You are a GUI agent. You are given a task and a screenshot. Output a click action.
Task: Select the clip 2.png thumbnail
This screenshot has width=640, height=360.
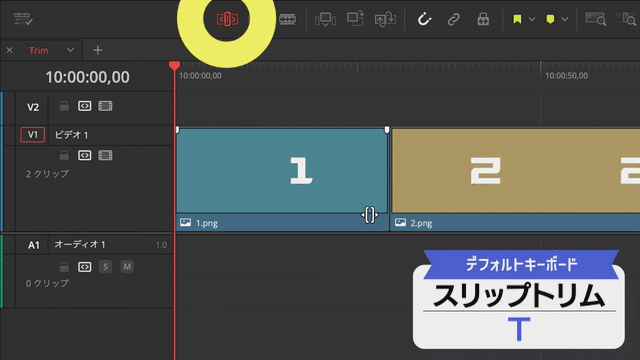(x=516, y=171)
